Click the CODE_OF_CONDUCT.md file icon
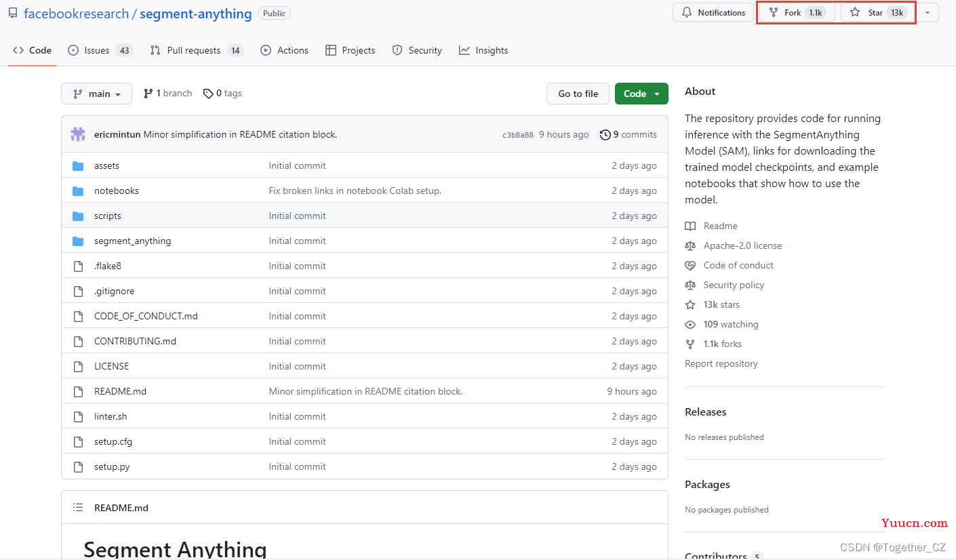956x560 pixels. coord(78,317)
